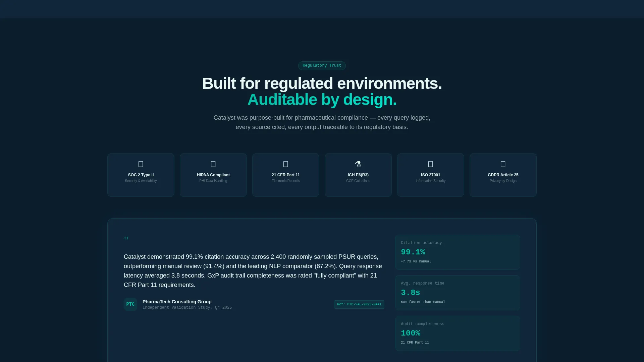Select the ISO 27001 title
Screen dimensions: 644x362
click(431, 175)
